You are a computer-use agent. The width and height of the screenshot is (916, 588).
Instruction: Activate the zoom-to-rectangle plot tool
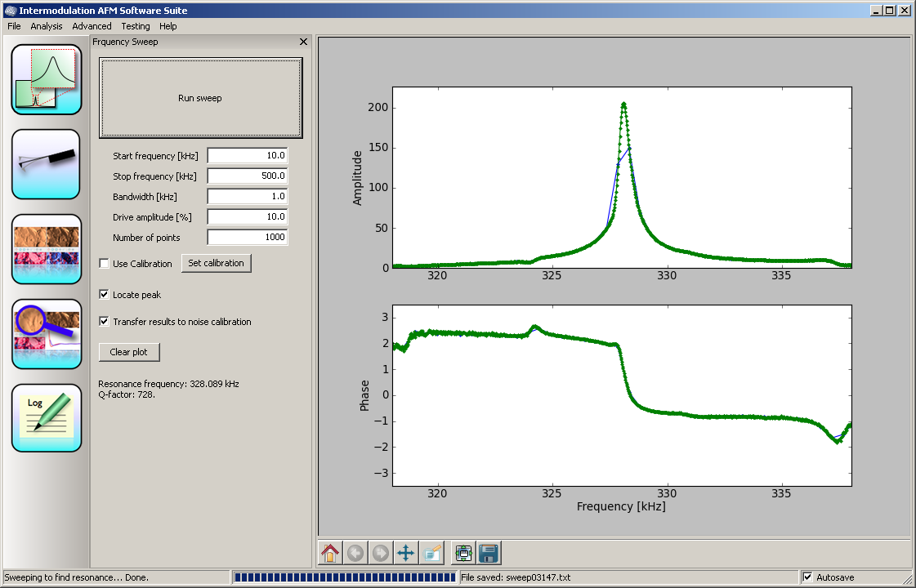(x=431, y=553)
